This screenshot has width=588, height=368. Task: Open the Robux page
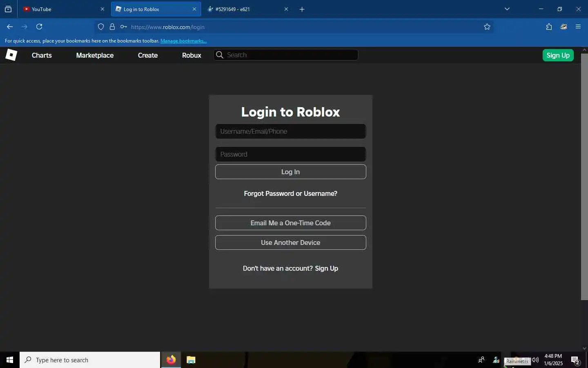click(x=192, y=55)
